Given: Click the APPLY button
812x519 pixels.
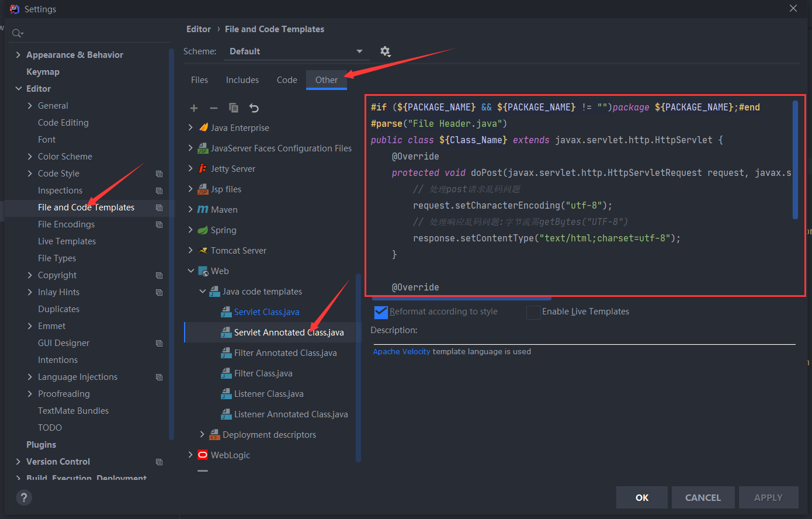Looking at the screenshot, I should [768, 497].
